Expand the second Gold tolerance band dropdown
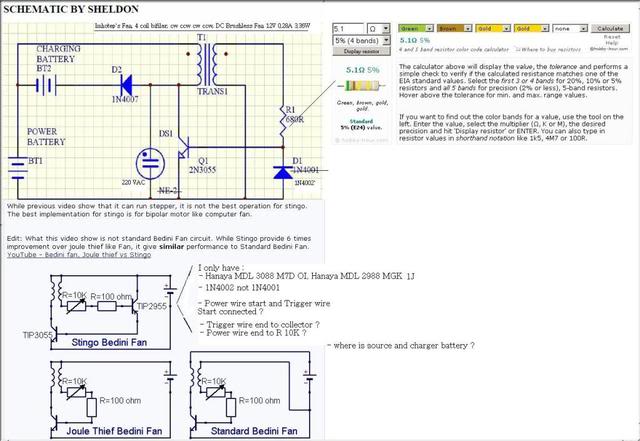Viewport: 640px width, 441px height. point(531,28)
